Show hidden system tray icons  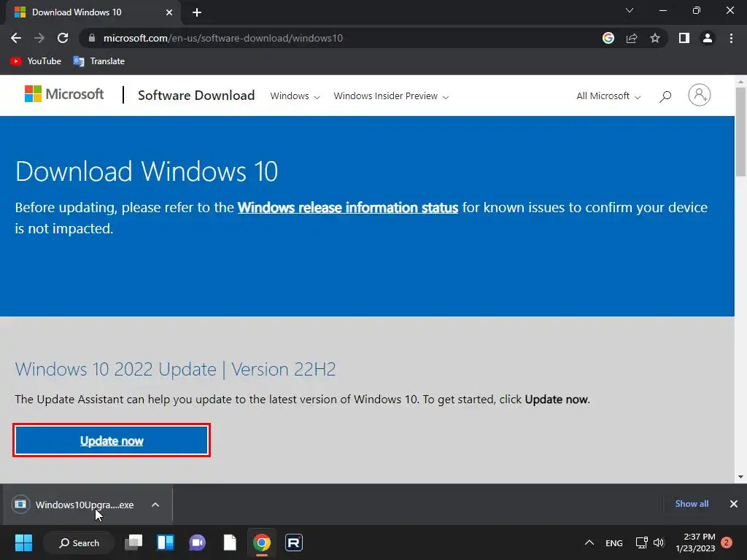click(589, 542)
